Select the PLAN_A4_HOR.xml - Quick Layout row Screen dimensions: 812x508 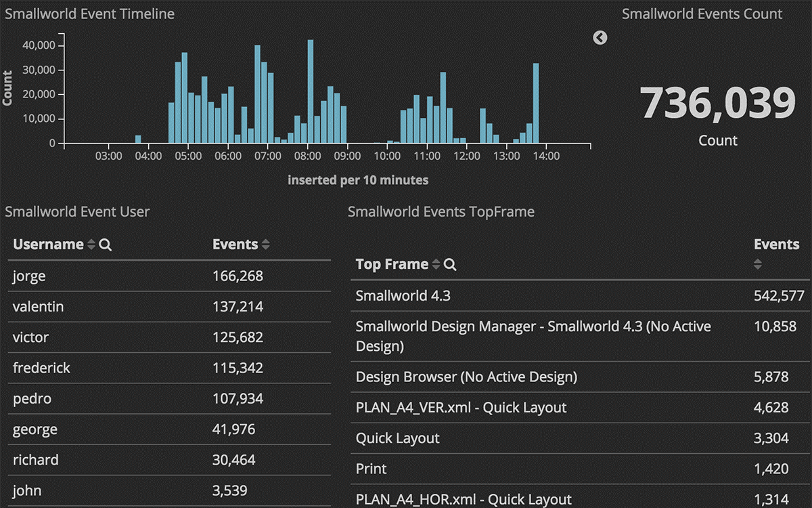580,496
